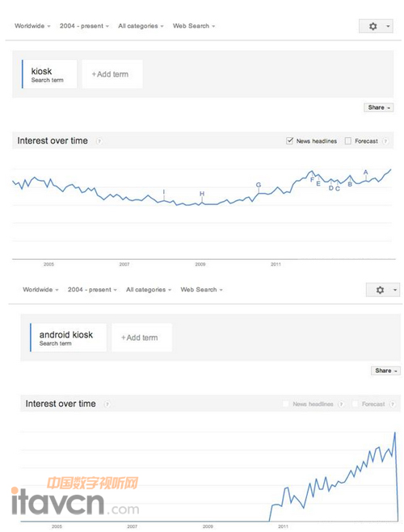Select news headline marker I on chart

164,192
